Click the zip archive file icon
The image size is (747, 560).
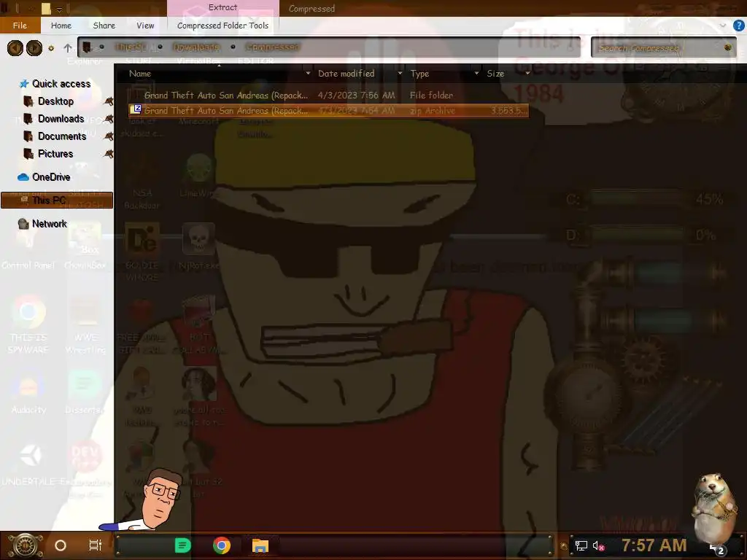136,110
